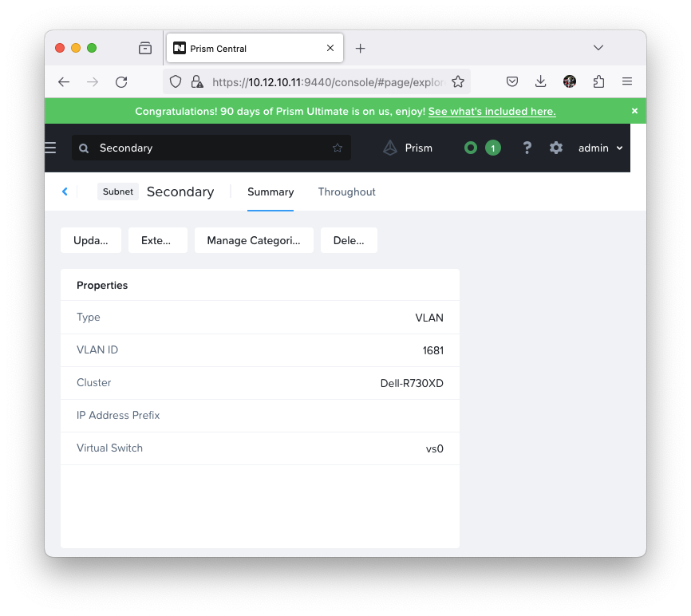
Task: Click the Type label in Properties
Action: (x=88, y=318)
